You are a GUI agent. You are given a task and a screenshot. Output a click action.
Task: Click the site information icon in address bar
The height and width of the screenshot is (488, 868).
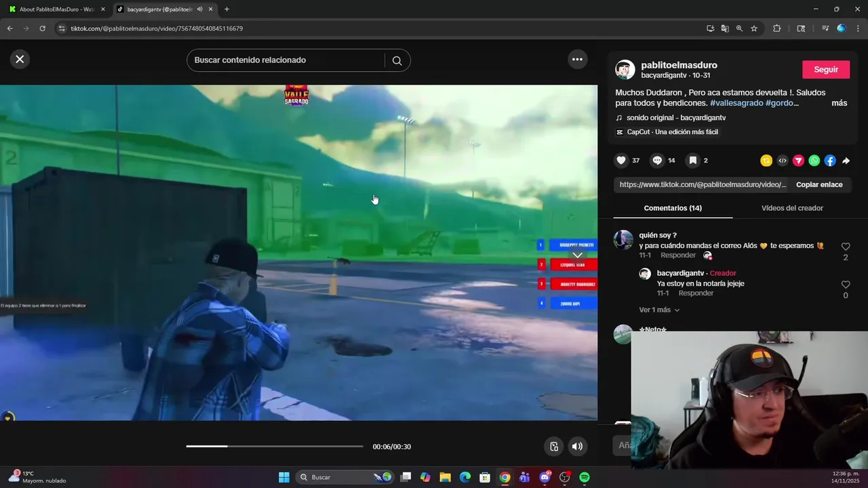[62, 28]
